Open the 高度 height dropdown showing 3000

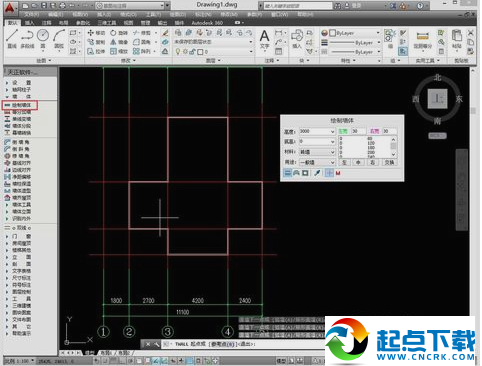(317, 131)
